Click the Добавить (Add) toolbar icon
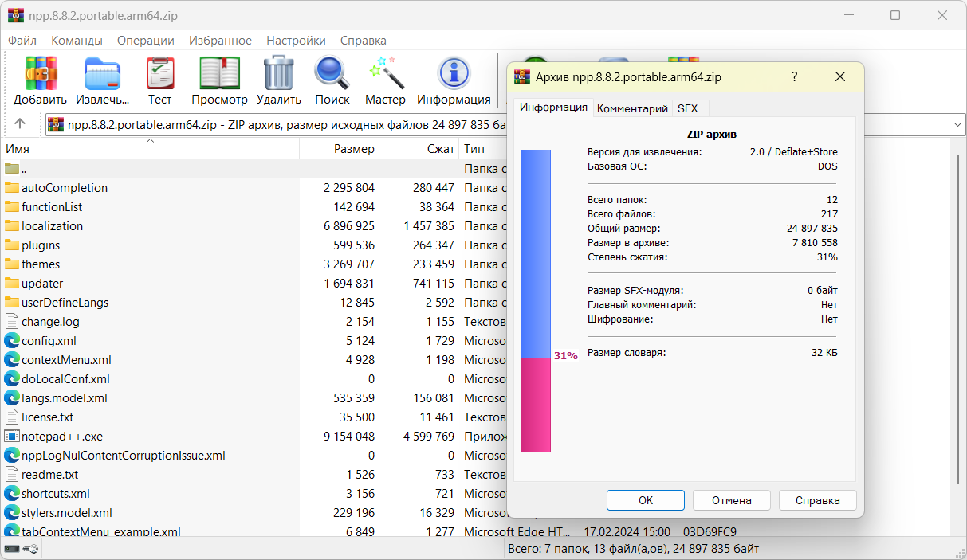This screenshot has height=560, width=967. [41, 73]
